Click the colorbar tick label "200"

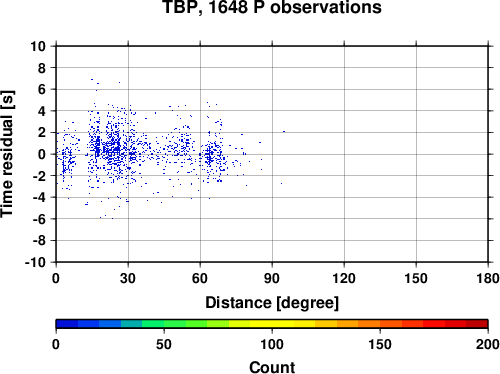(488, 344)
